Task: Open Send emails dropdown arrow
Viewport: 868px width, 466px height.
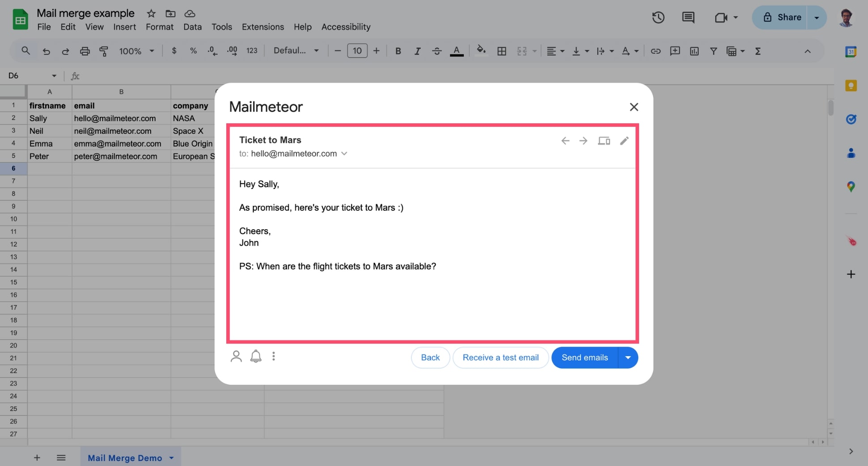Action: (x=628, y=357)
